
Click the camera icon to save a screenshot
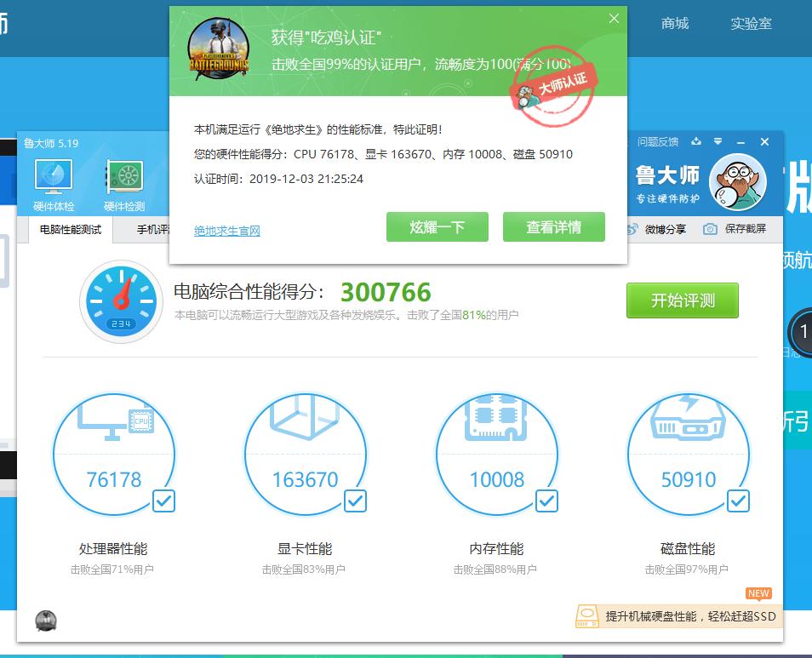tap(711, 230)
